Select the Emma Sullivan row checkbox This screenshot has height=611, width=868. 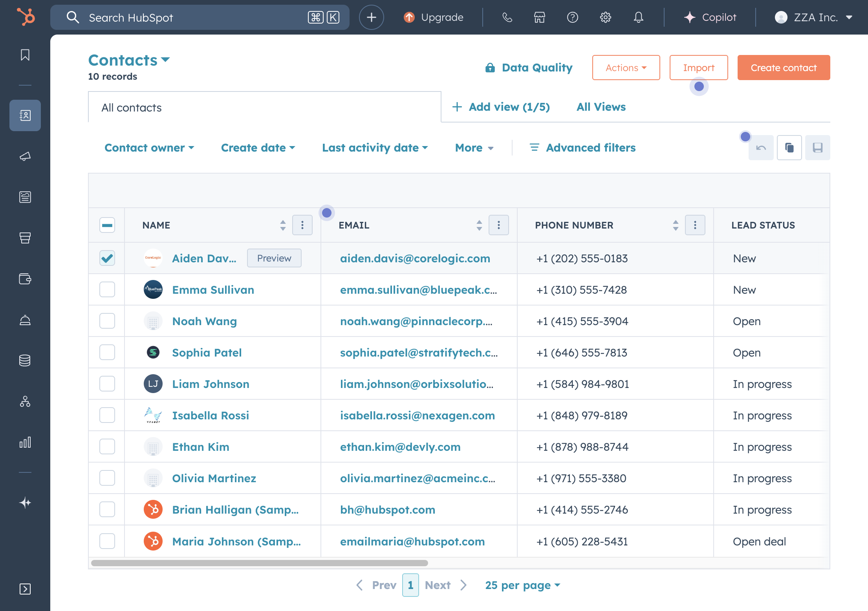coord(107,289)
